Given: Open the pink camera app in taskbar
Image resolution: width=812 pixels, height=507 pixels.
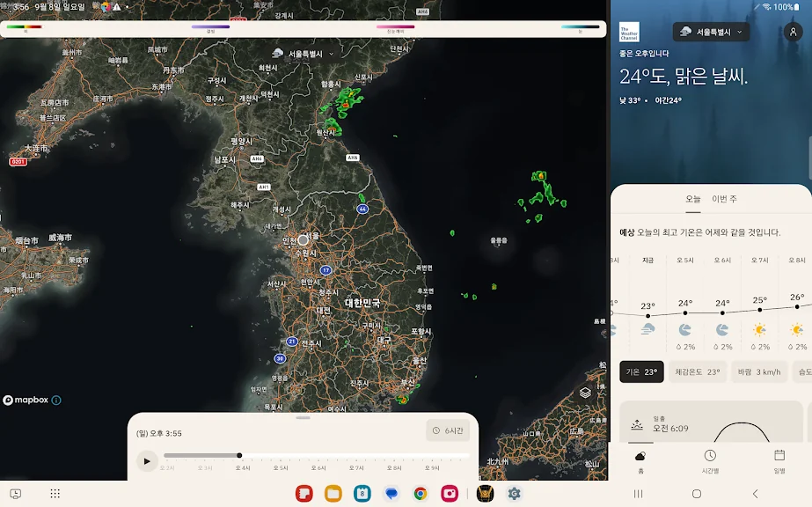Looking at the screenshot, I should [x=450, y=494].
